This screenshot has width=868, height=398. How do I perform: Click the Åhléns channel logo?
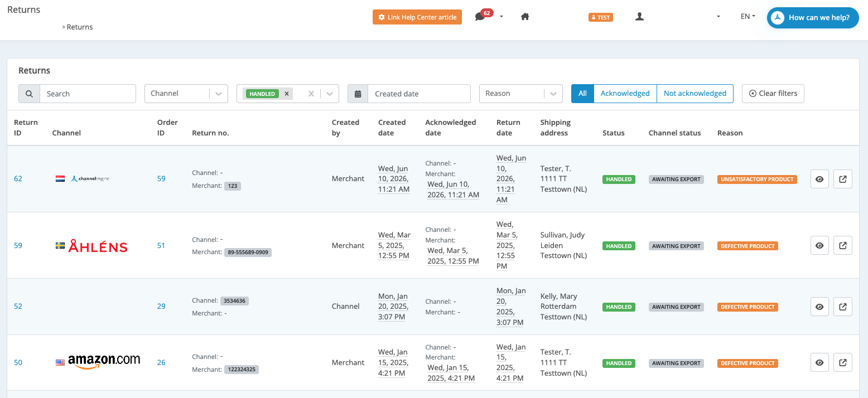tap(98, 246)
